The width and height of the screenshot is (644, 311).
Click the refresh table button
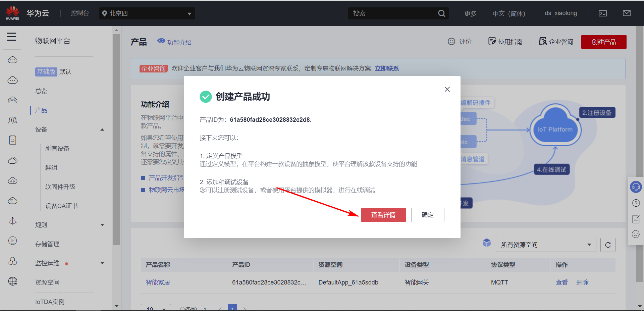click(608, 245)
